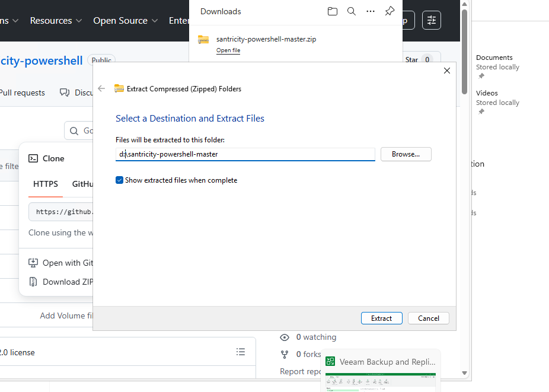
Task: Open more options ellipsis in Downloads panel
Action: click(x=371, y=11)
